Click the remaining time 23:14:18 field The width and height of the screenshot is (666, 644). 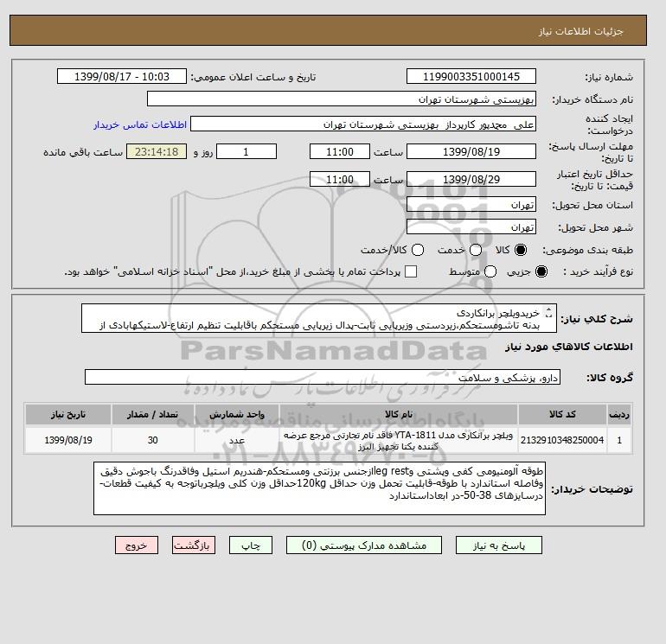(157, 151)
